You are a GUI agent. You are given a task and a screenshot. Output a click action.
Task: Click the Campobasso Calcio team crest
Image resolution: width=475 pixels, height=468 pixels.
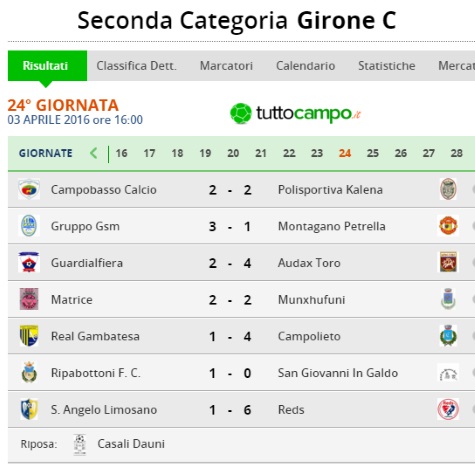pos(29,189)
